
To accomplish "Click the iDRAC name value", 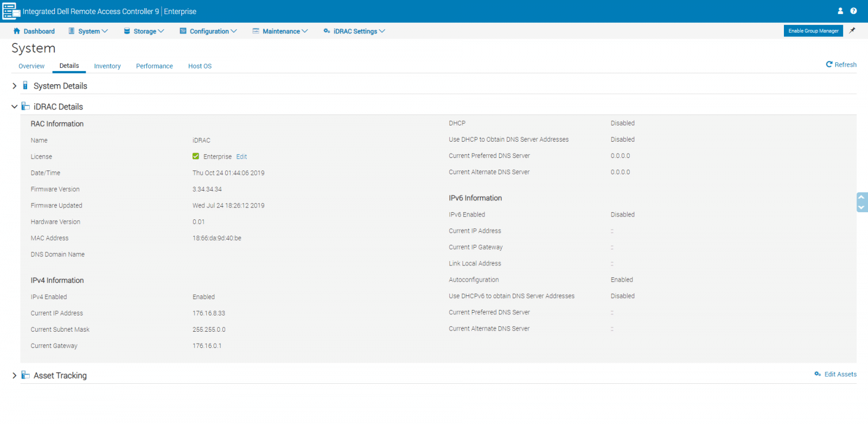I will [201, 140].
